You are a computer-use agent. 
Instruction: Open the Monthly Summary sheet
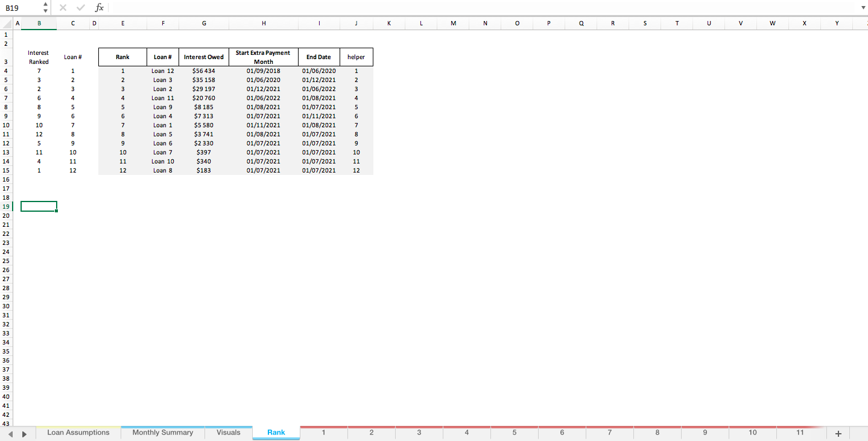[x=162, y=433]
